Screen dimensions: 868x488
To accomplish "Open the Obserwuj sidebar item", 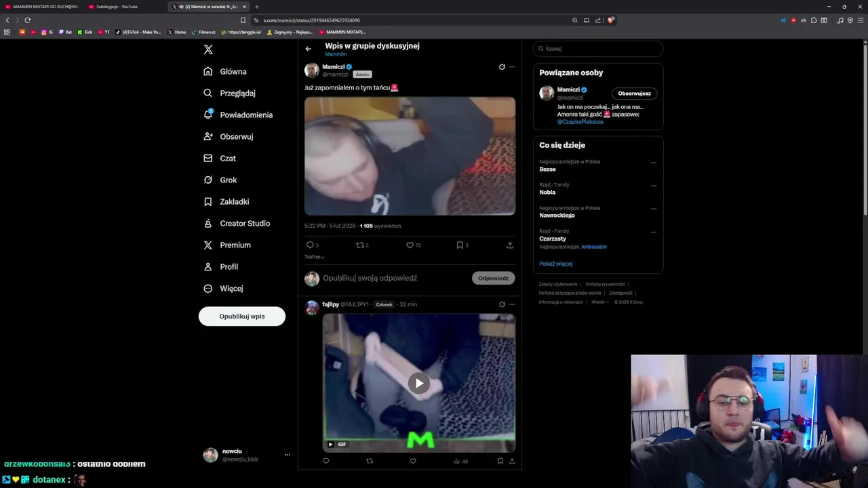I will pos(229,136).
